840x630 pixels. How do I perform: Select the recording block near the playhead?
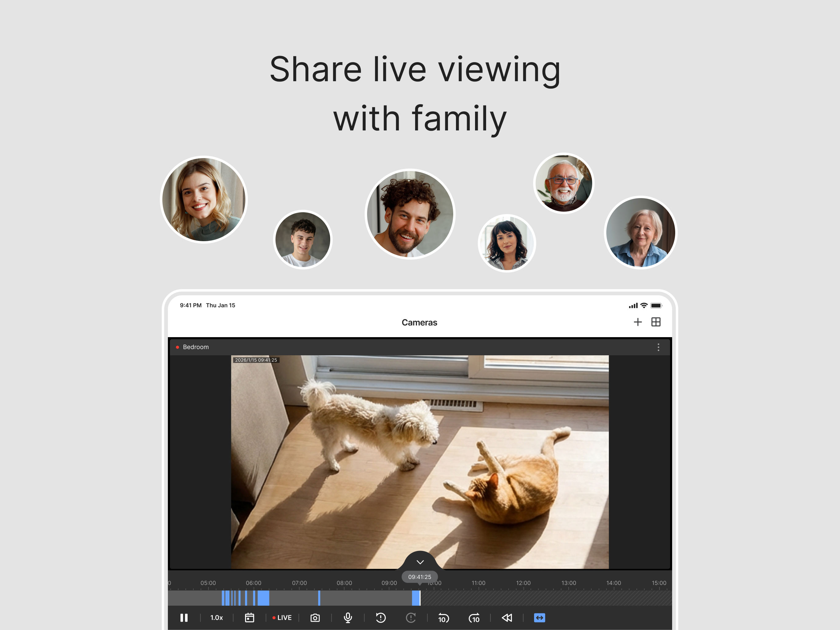click(x=416, y=598)
